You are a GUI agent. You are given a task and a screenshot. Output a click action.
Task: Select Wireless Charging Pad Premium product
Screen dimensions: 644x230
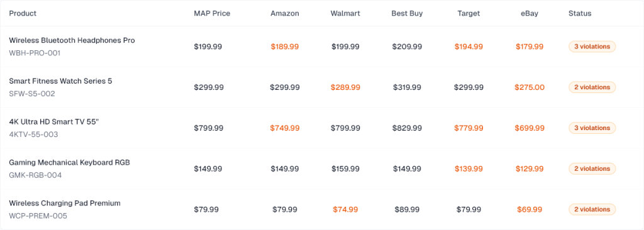(65, 203)
